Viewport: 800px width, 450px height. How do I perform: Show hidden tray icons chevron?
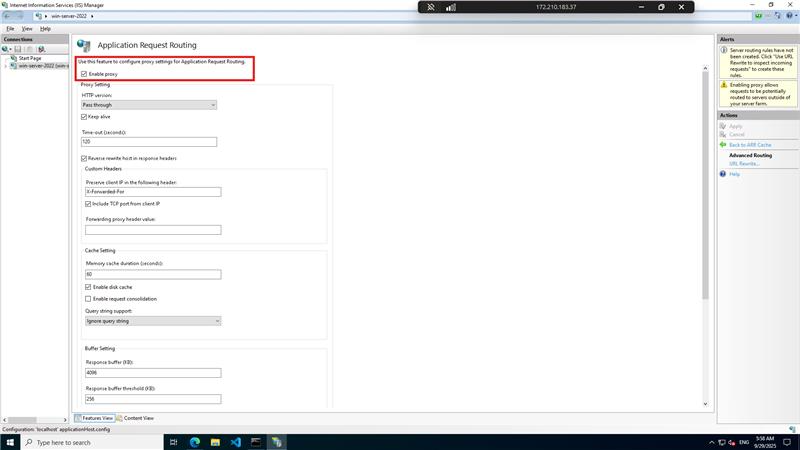[712, 442]
